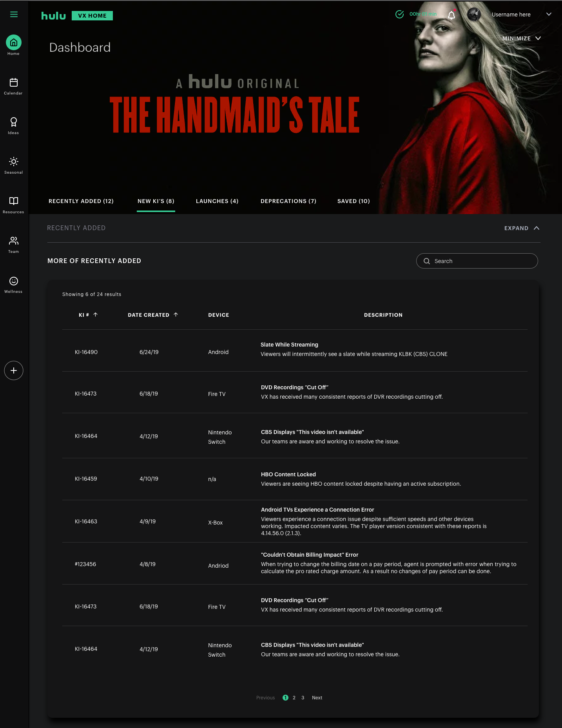Go to page 2 of results

click(x=294, y=698)
